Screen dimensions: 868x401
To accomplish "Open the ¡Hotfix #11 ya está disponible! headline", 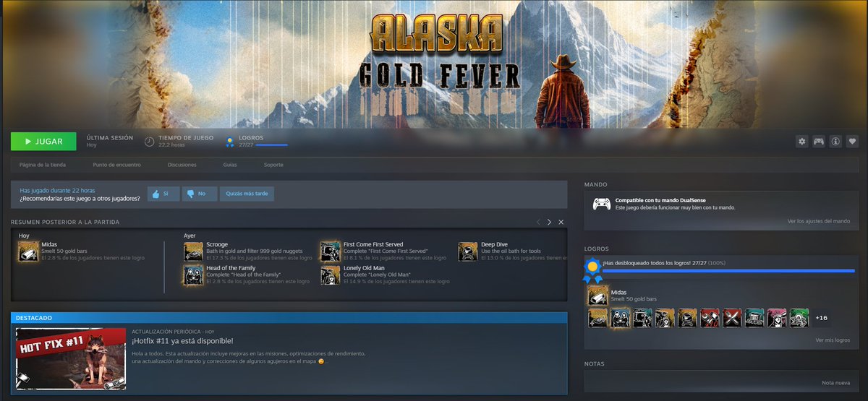I will coord(182,340).
